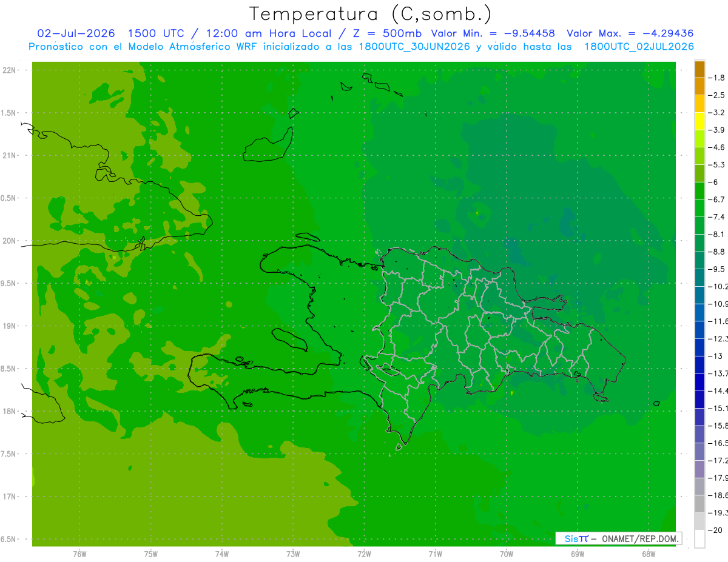
Task: Click the "17N" latitude axis label
Action: [9, 497]
